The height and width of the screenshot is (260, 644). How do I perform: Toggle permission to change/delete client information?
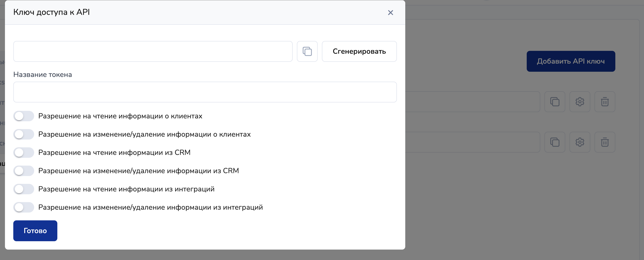24,134
